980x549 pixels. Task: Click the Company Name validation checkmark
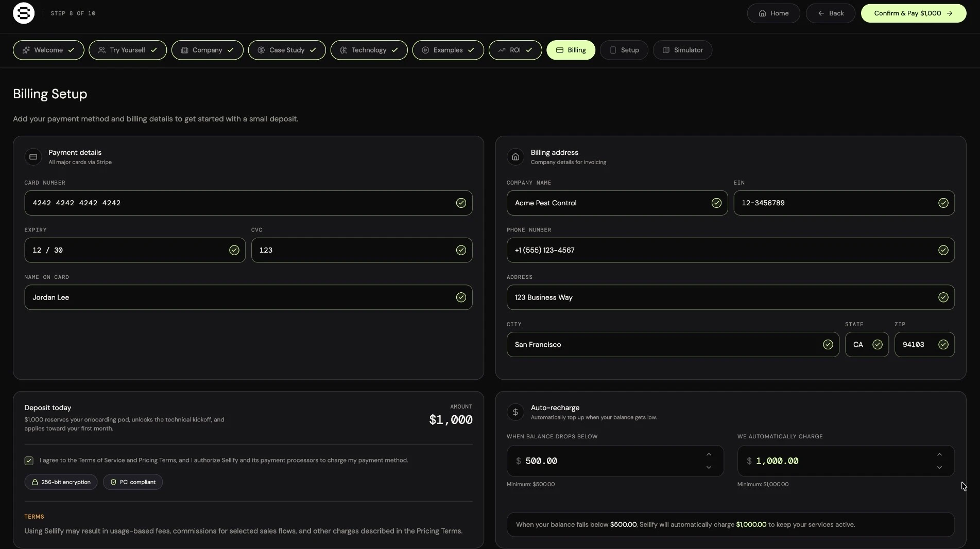[x=716, y=203]
